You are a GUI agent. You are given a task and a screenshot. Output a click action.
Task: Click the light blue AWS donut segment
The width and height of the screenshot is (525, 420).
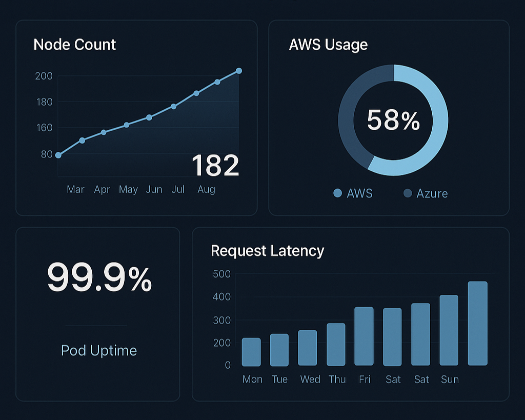436,133
